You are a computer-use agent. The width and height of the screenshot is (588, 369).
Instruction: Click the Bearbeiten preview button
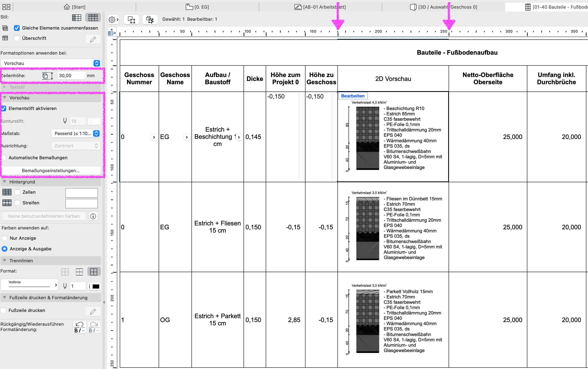(x=352, y=96)
